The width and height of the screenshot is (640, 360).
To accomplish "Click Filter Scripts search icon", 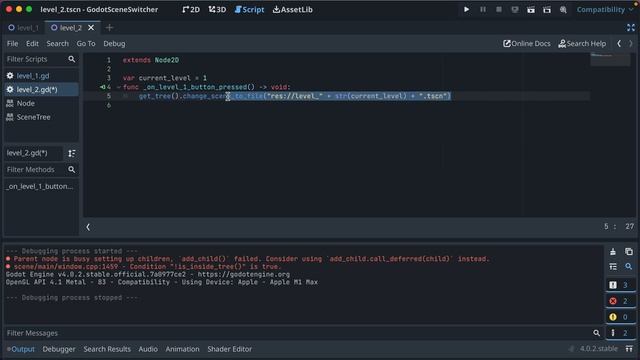I will click(72, 59).
